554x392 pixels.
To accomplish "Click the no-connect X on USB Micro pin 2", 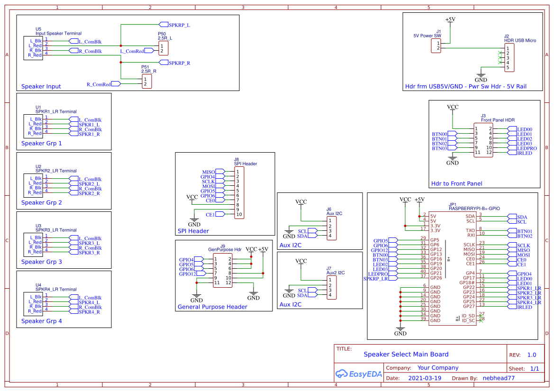I will point(499,52).
